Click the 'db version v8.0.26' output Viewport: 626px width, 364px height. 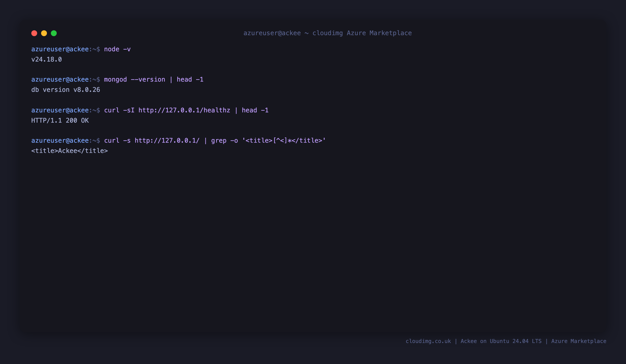tap(66, 90)
